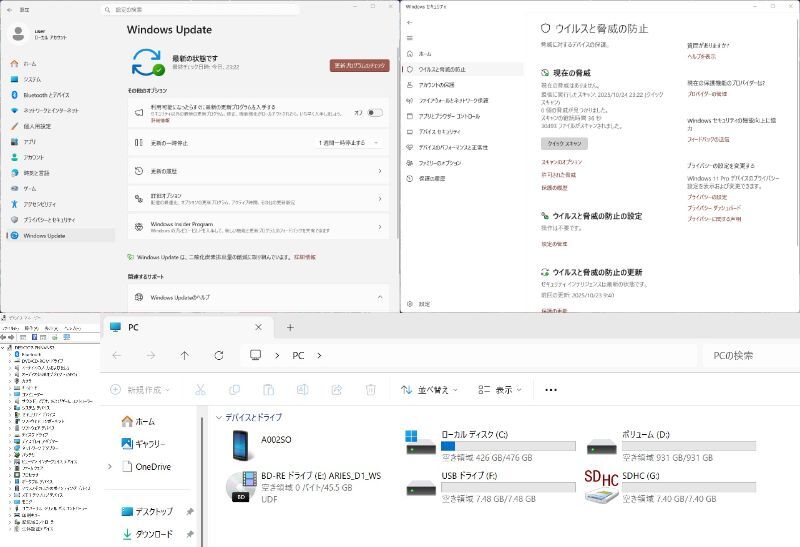800x547 pixels.
Task: Click the back arrow in Windows Security
Action: [x=409, y=22]
